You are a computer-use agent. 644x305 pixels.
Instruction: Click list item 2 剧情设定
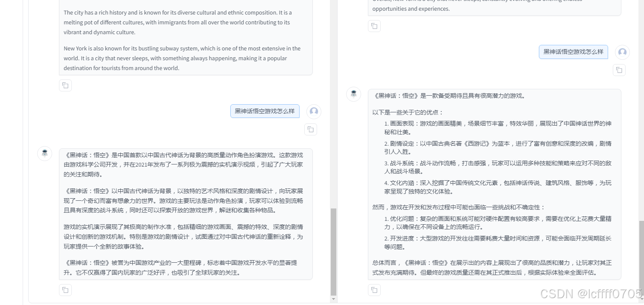tap(498, 147)
